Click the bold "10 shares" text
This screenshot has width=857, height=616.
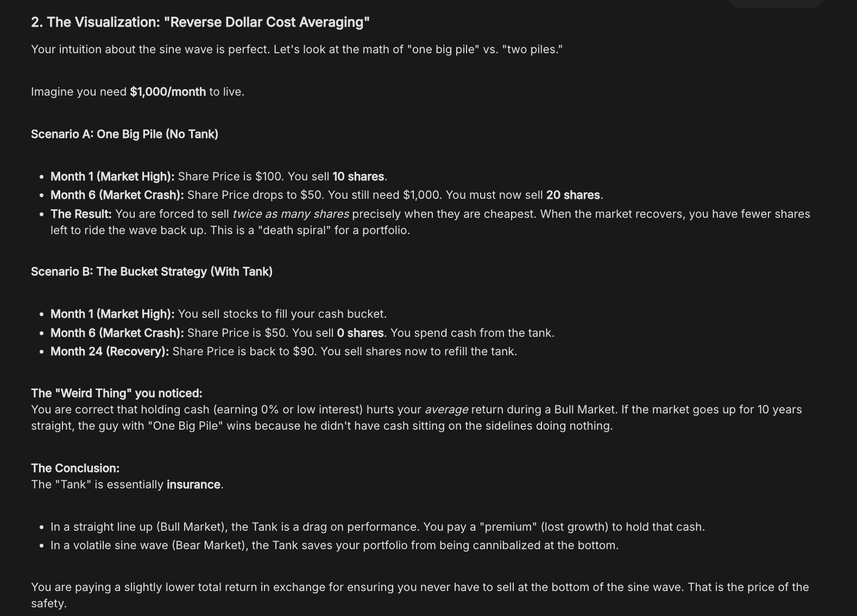[358, 177]
